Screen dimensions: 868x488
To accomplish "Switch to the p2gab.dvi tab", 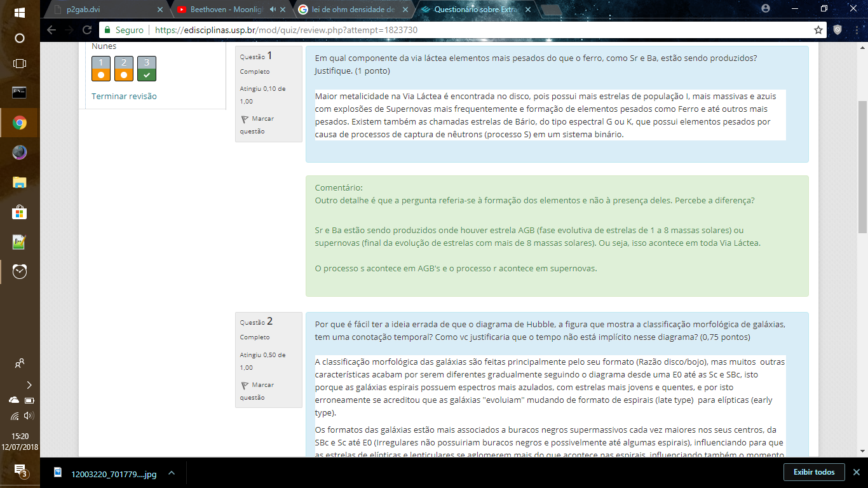I will coord(105,10).
